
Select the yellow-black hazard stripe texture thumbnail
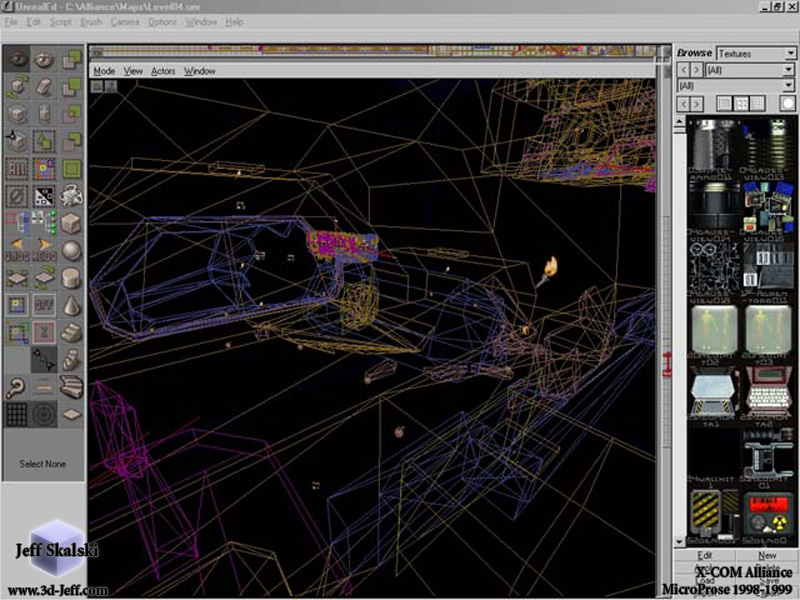(x=714, y=514)
